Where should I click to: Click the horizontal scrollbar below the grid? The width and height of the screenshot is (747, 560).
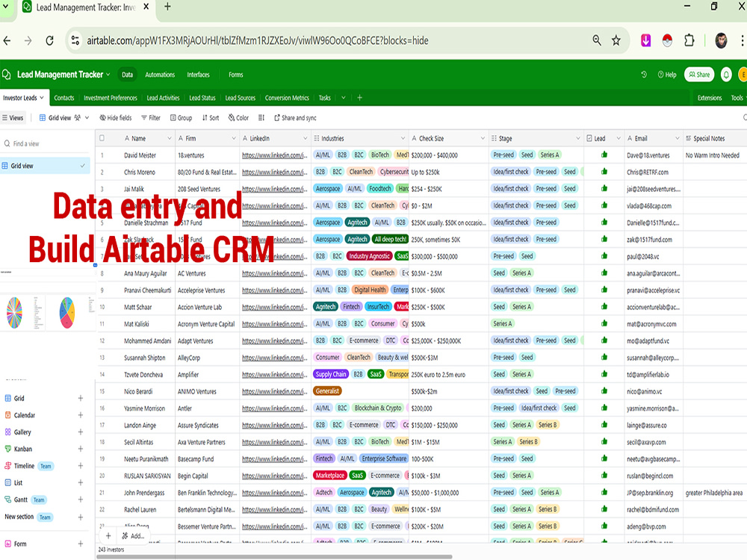pyautogui.click(x=274, y=556)
